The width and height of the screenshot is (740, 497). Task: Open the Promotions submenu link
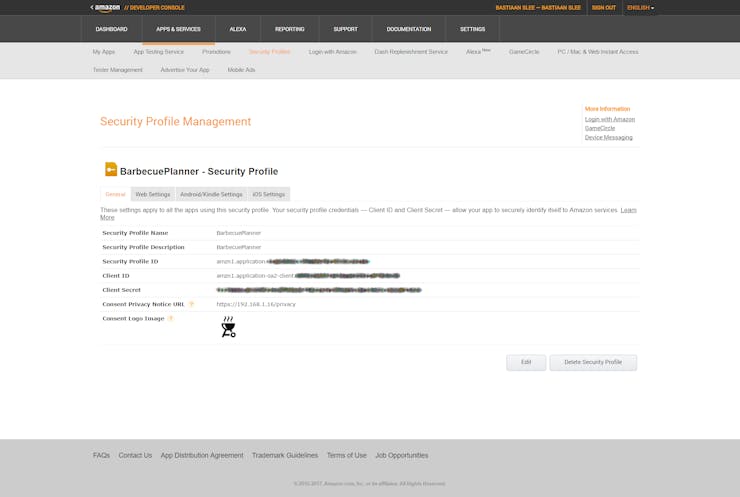[x=217, y=52]
